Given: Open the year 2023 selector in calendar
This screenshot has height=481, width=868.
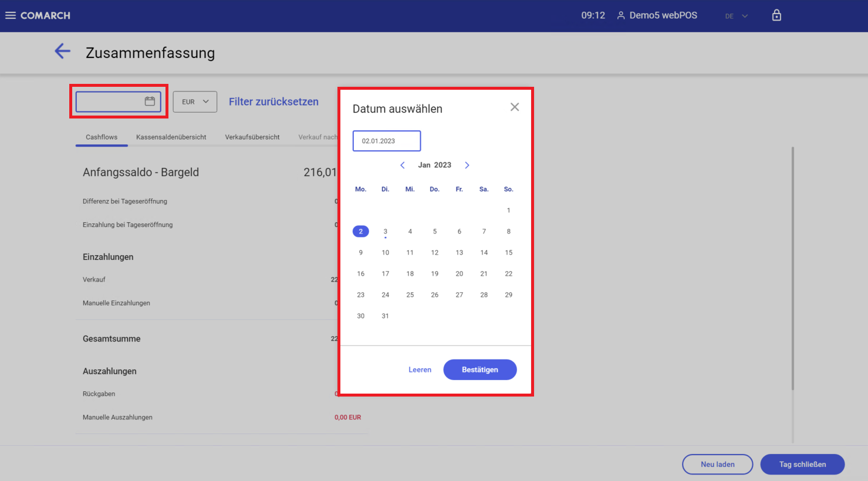Looking at the screenshot, I should (443, 165).
